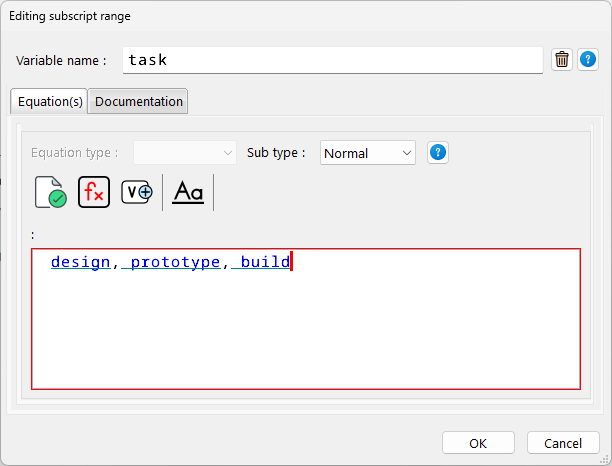The width and height of the screenshot is (612, 466).
Task: Open the fx function picker
Action: point(94,192)
